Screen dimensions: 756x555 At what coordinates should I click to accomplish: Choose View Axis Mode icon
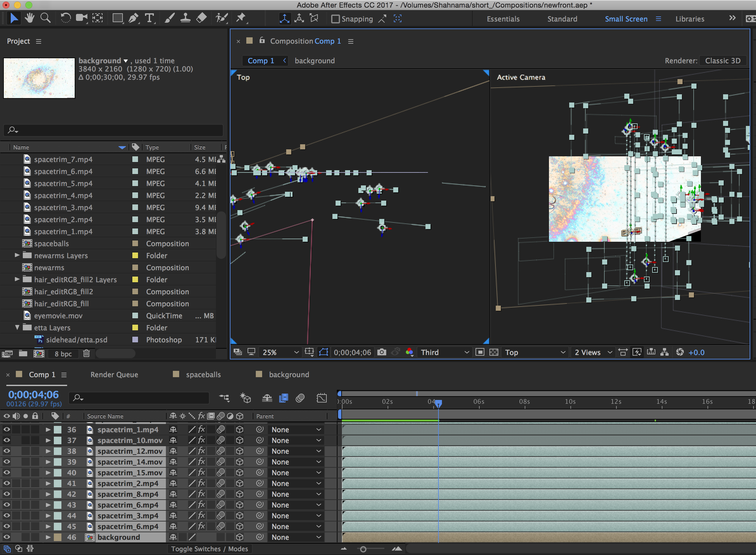click(314, 18)
